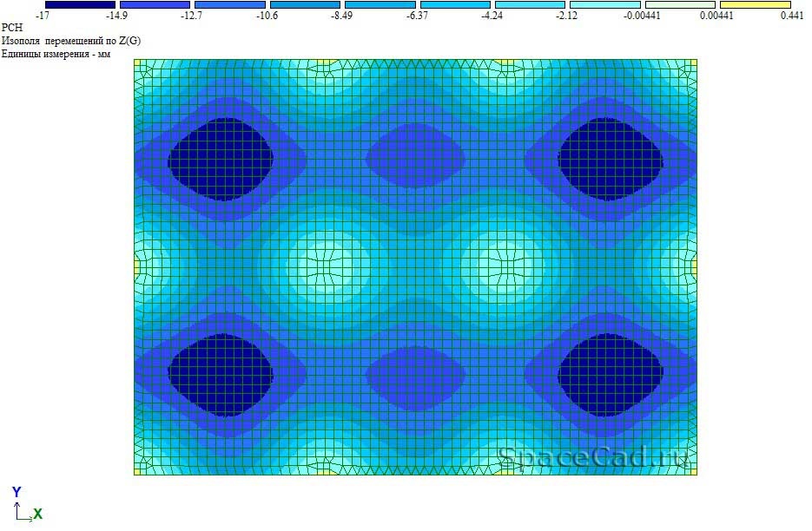Click the XY coordinate axis indicator
This screenshot has width=812, height=531.
point(27,504)
